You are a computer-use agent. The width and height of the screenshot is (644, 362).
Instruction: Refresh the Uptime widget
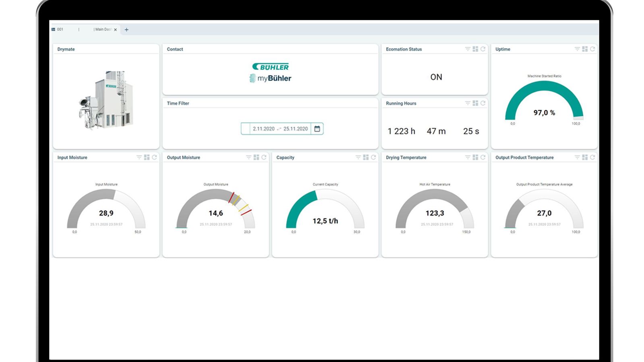(x=592, y=49)
